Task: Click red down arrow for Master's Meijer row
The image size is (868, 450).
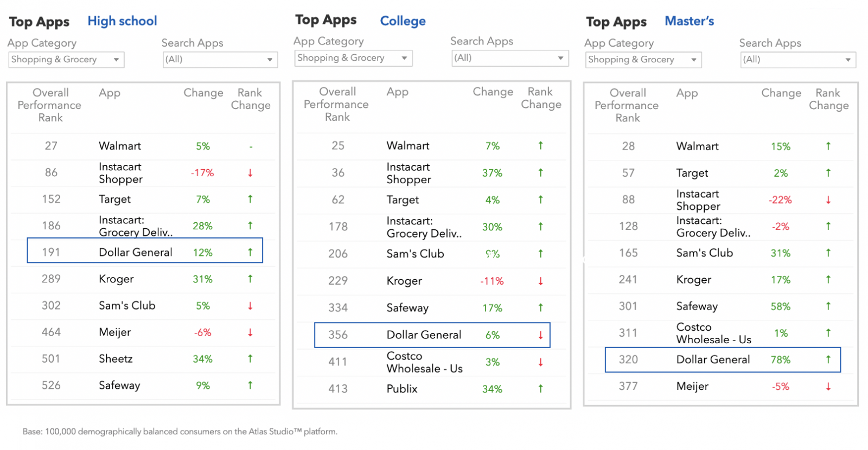Action: click(828, 387)
